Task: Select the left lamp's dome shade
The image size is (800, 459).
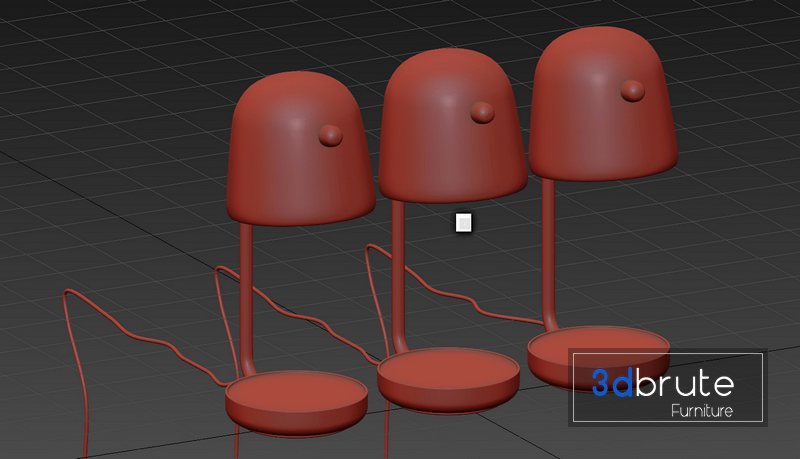Action: pos(301,149)
